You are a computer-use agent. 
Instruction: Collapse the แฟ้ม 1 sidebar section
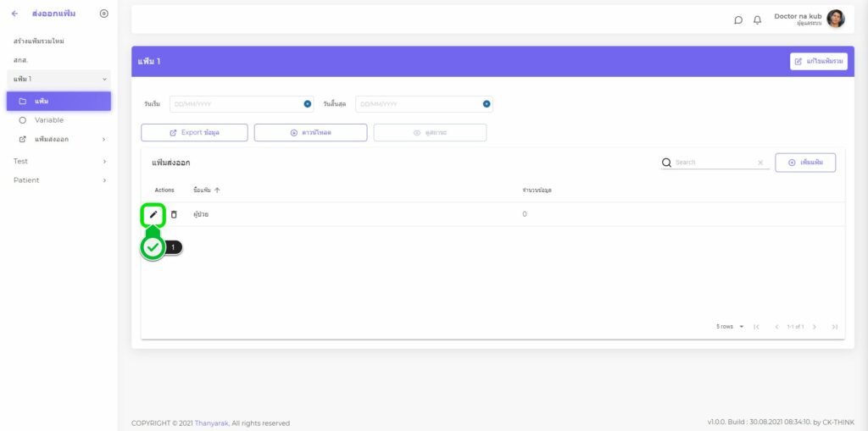(104, 79)
